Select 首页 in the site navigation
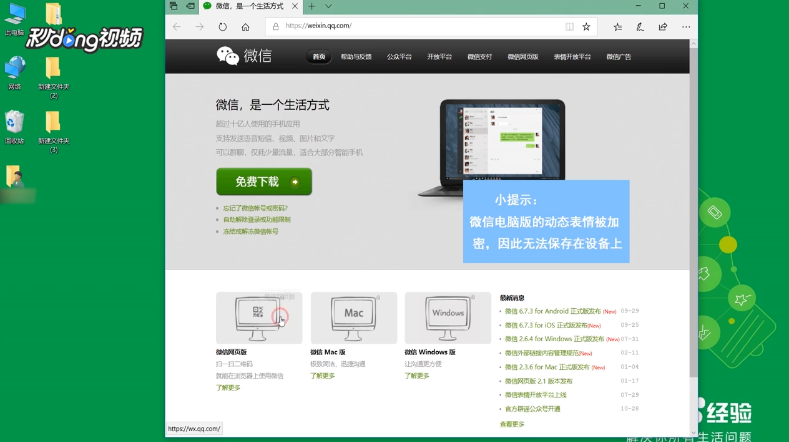789x442 pixels. coord(319,57)
